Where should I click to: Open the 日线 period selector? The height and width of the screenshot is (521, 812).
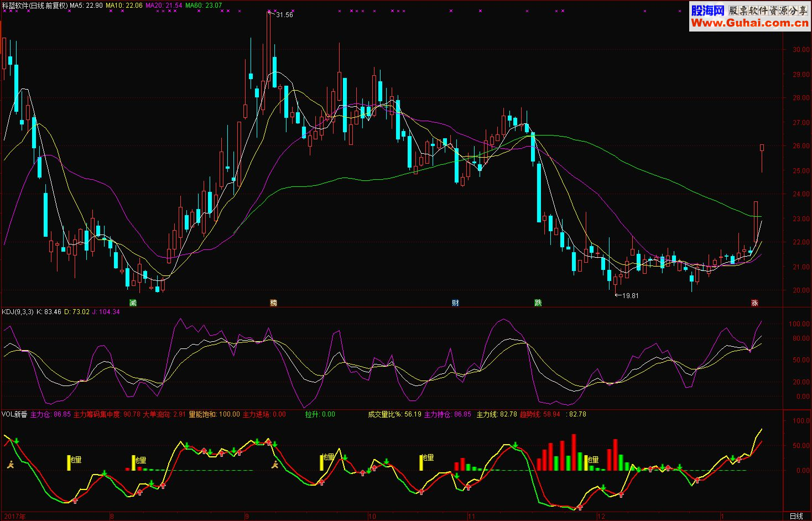tap(796, 516)
